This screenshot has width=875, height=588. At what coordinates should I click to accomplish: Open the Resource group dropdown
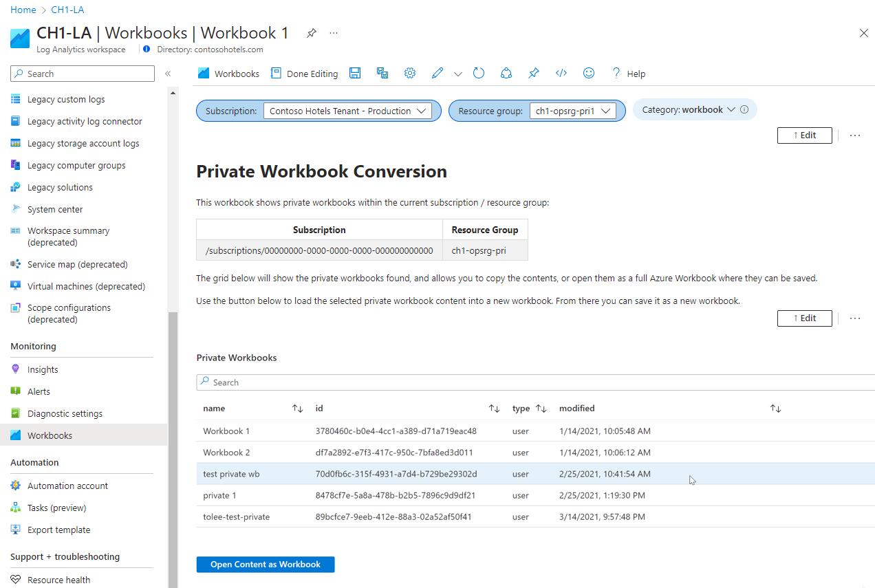pyautogui.click(x=572, y=111)
